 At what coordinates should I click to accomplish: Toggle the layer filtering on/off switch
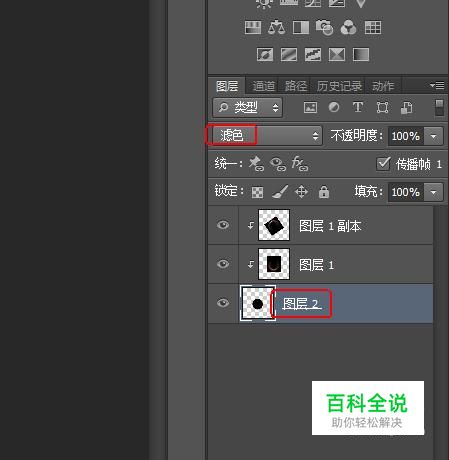(x=439, y=108)
